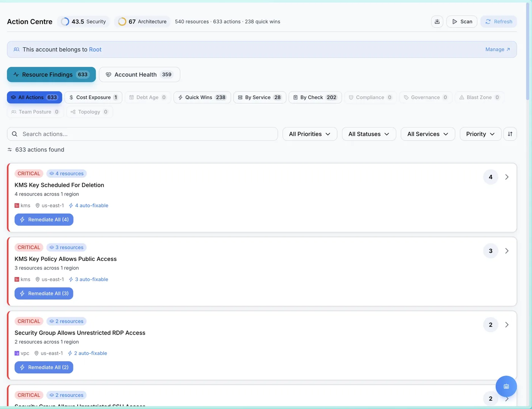Click count badge 2 on RDP Access card
Image resolution: width=532 pixels, height=409 pixels.
[x=491, y=325]
